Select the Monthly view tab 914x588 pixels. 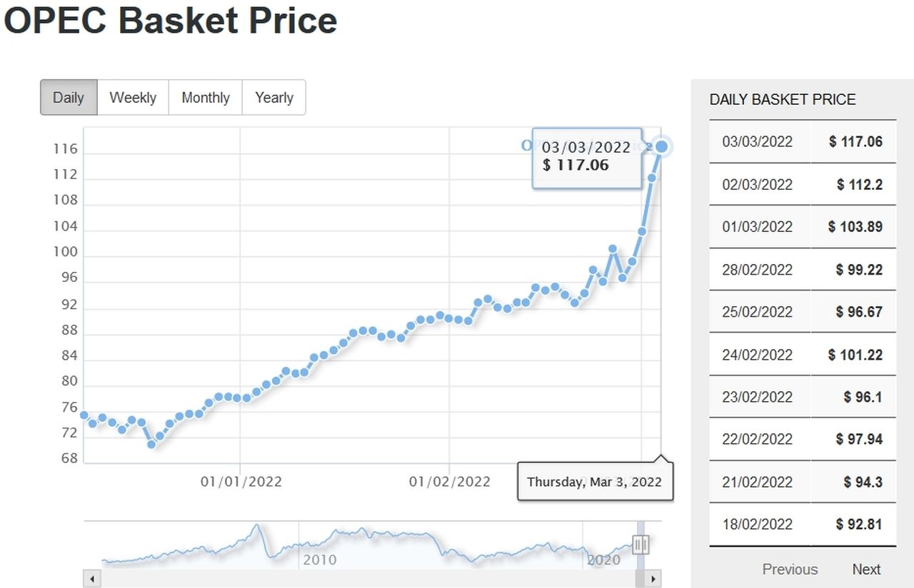click(x=206, y=98)
